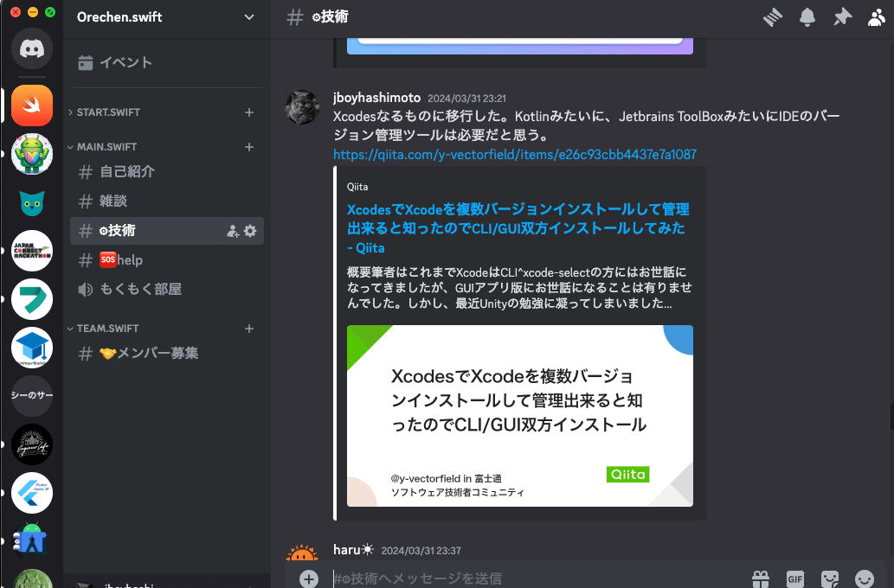Click the plus attachment button
Image resolution: width=894 pixels, height=588 pixels.
308,578
